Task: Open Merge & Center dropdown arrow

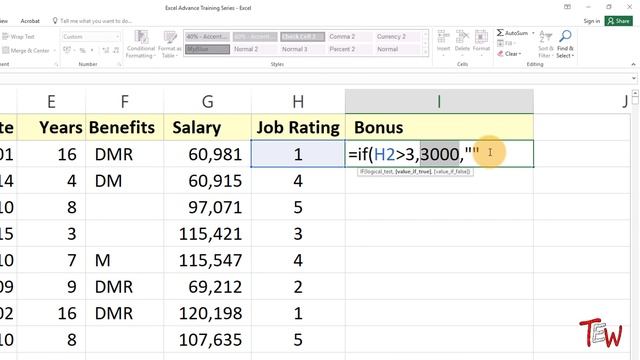Action: click(x=54, y=51)
